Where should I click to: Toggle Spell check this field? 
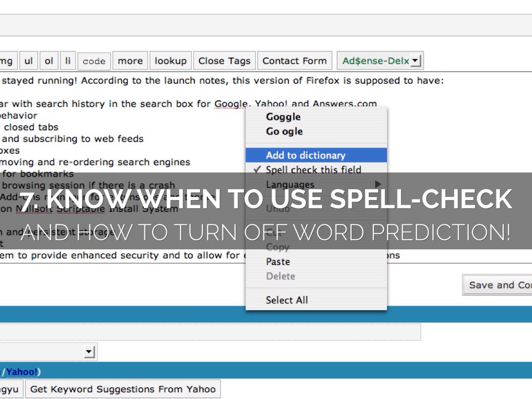tap(313, 170)
